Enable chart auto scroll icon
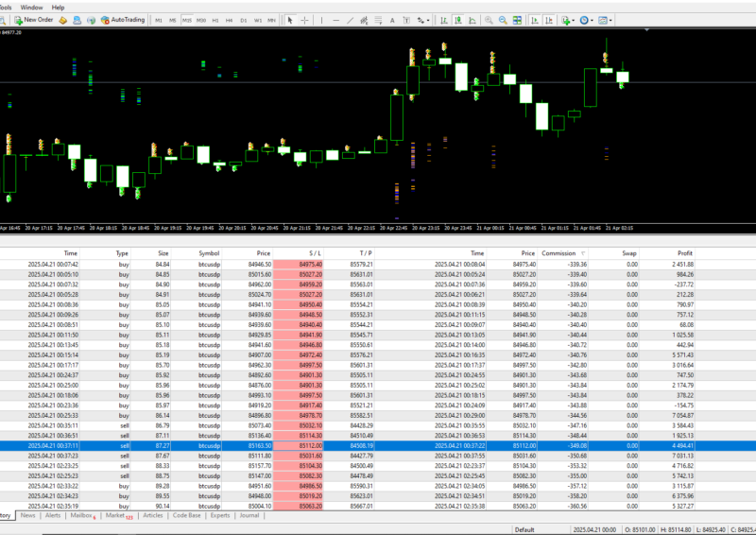 (x=535, y=19)
